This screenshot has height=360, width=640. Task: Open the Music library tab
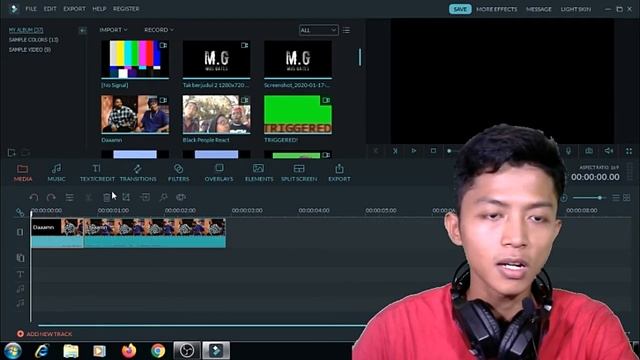(x=56, y=173)
